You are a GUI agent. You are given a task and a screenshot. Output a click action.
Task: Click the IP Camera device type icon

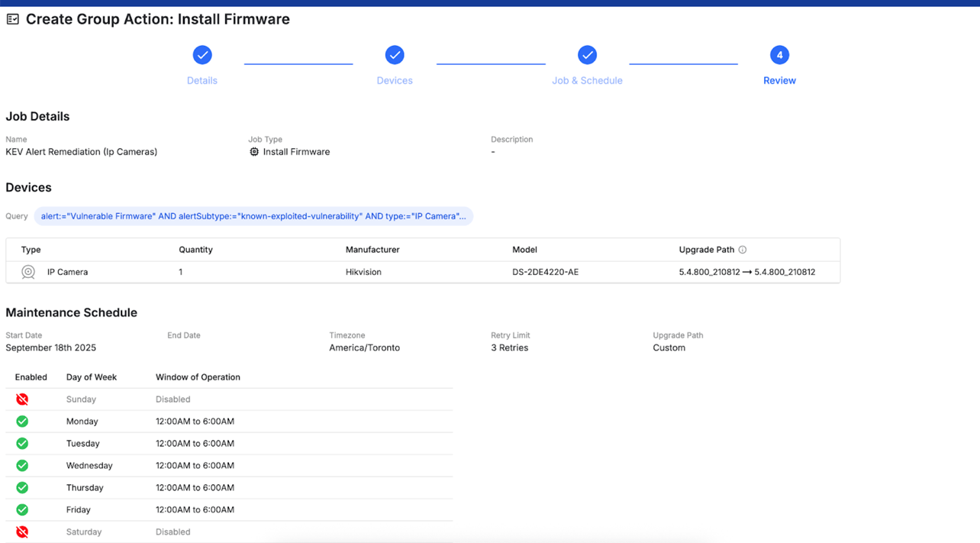coord(28,272)
